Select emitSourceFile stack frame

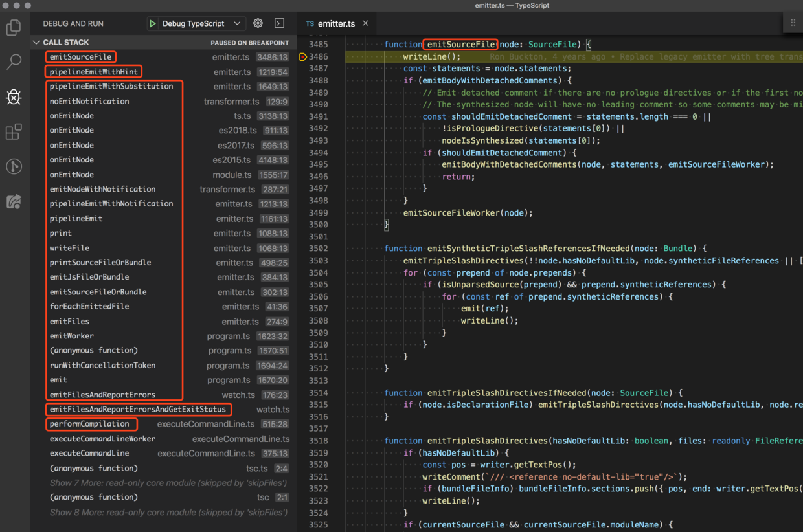point(81,57)
